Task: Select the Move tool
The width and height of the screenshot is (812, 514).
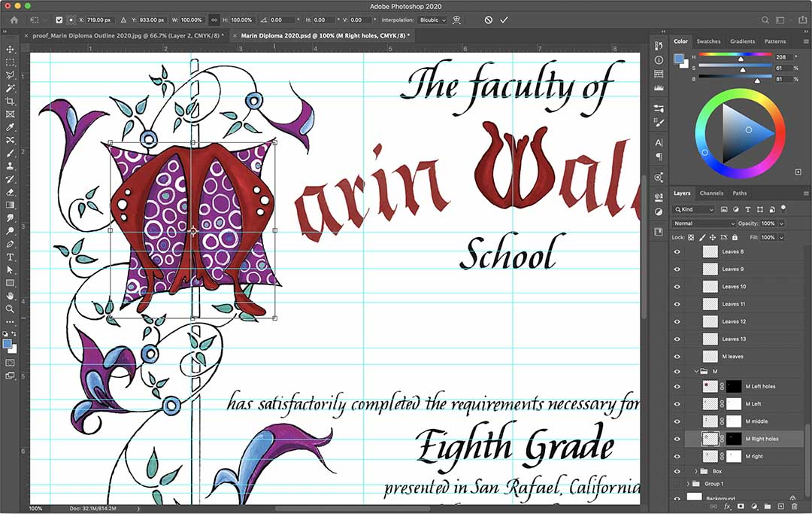Action: [10, 49]
